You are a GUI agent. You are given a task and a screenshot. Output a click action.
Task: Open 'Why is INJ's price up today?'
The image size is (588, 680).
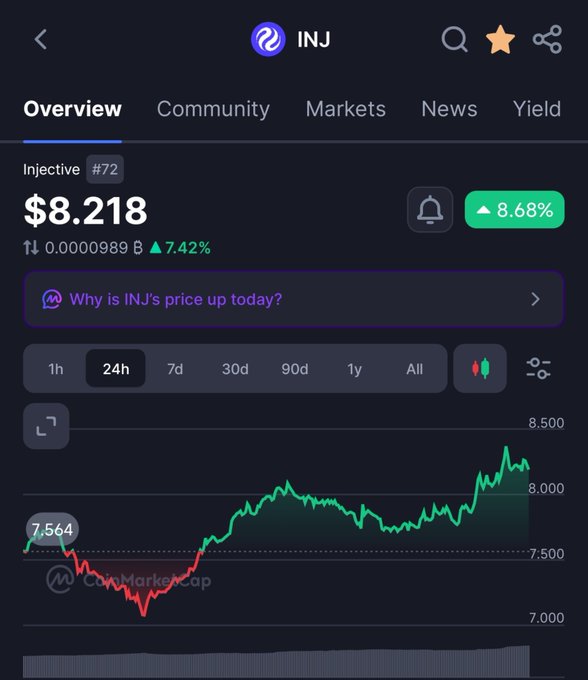coord(294,299)
